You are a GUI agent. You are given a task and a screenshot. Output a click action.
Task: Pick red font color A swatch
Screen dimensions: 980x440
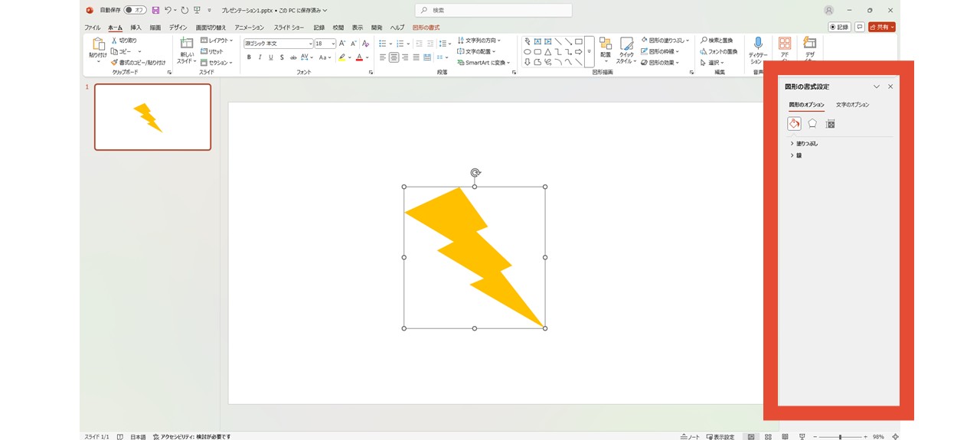pos(358,57)
